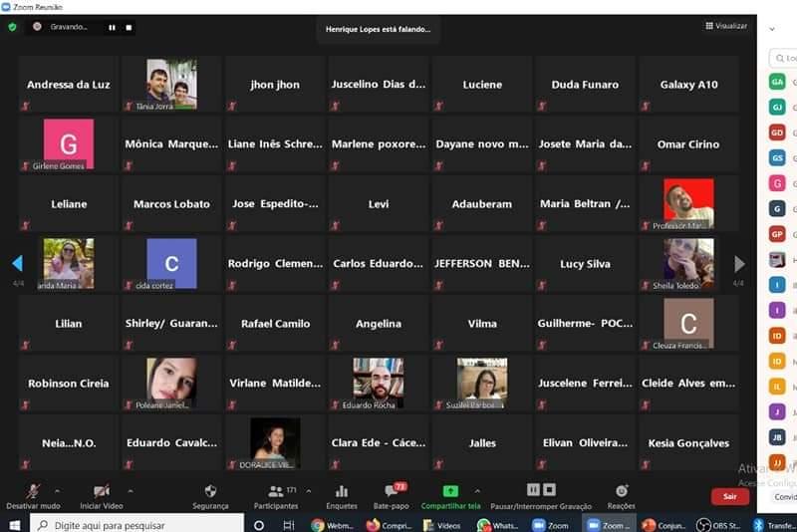Open the Visualizar view menu
The width and height of the screenshot is (797, 532).
pyautogui.click(x=726, y=26)
